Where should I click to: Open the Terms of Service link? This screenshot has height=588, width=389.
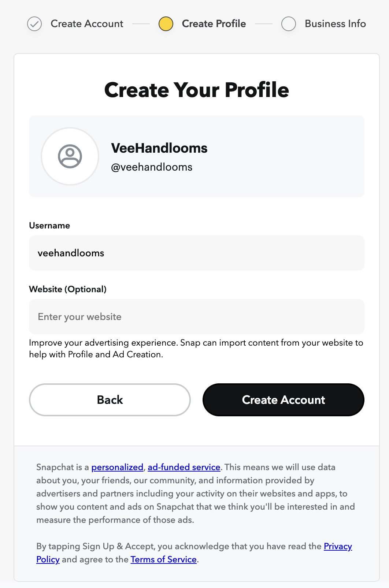click(x=163, y=559)
